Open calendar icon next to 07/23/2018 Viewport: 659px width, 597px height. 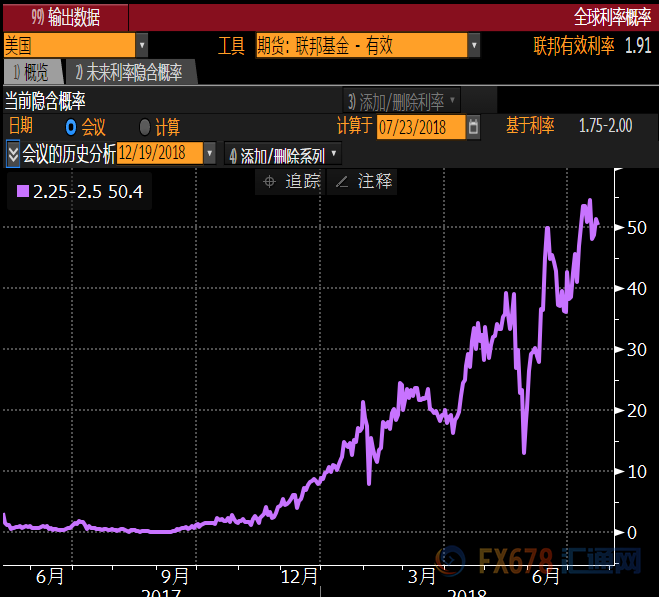coord(473,127)
